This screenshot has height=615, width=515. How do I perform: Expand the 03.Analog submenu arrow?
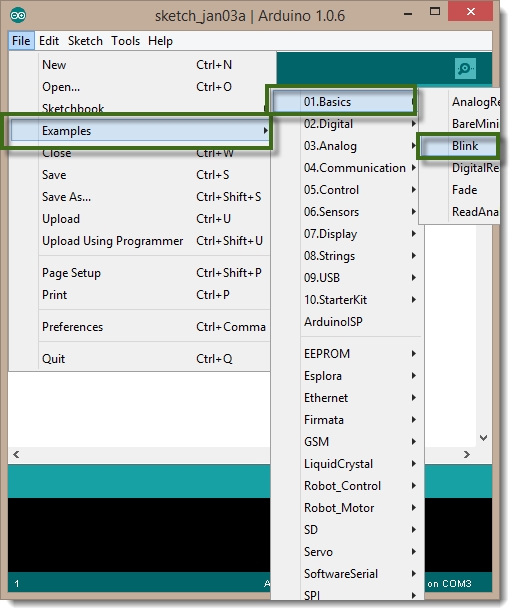tap(413, 146)
